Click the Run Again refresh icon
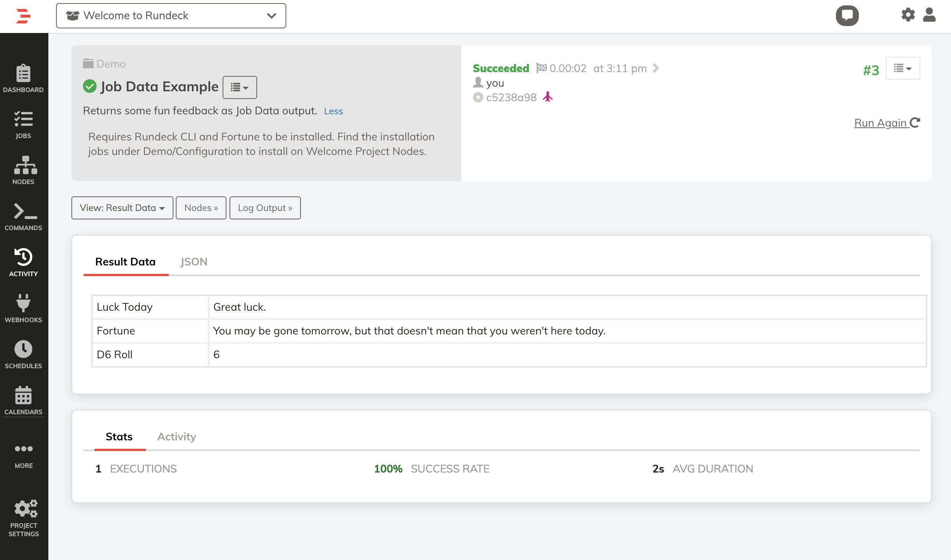Viewport: 951px width, 560px height. [915, 122]
